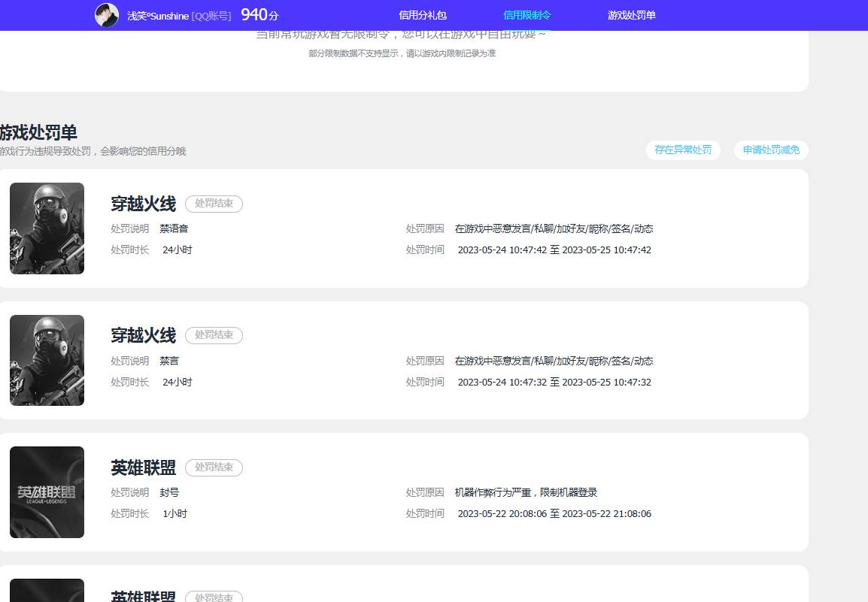Open 申请处罚减免 to request penalty reduction
Viewport: 868px width, 602px height.
click(770, 150)
